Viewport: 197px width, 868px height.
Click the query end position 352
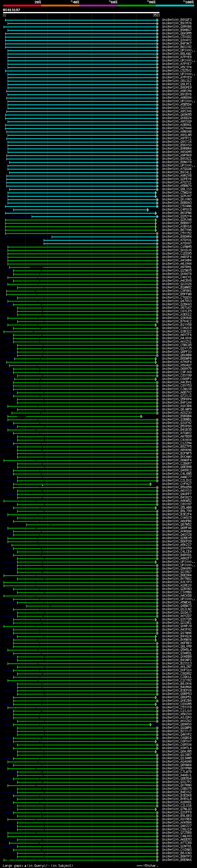coord(155,15)
